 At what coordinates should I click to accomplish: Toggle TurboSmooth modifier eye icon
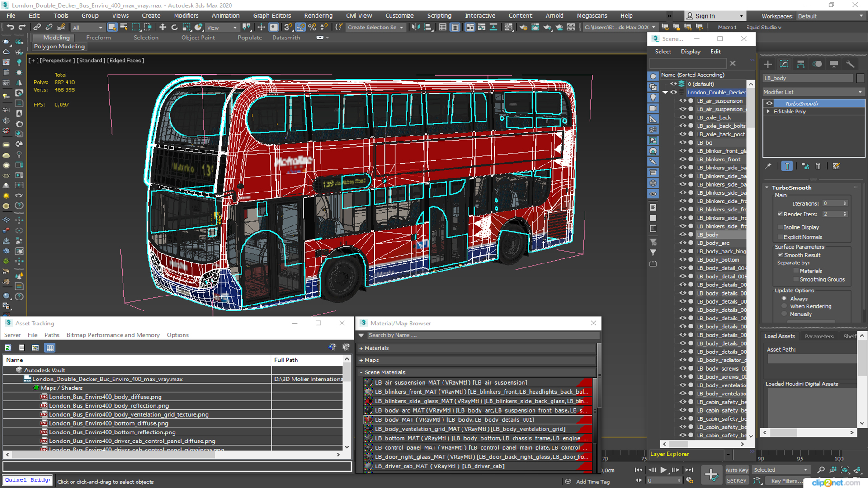pyautogui.click(x=769, y=103)
